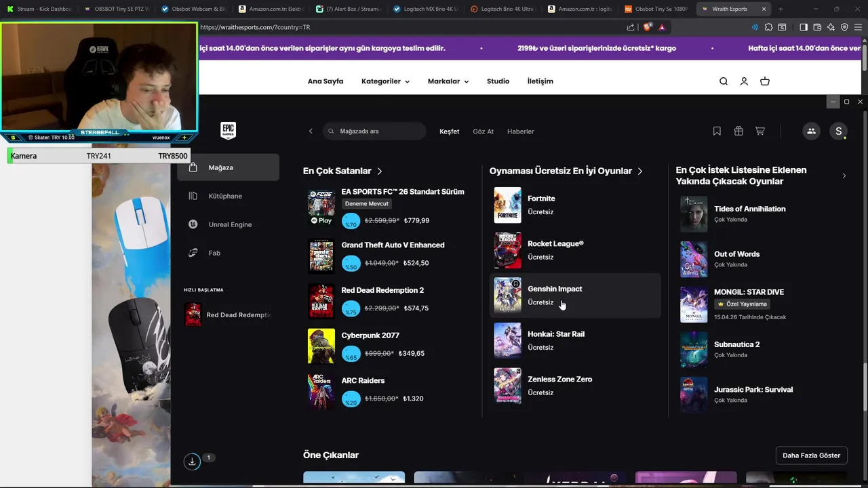Open Honkai: Star Rail entry
Screen dimensions: 868x488
click(x=575, y=340)
